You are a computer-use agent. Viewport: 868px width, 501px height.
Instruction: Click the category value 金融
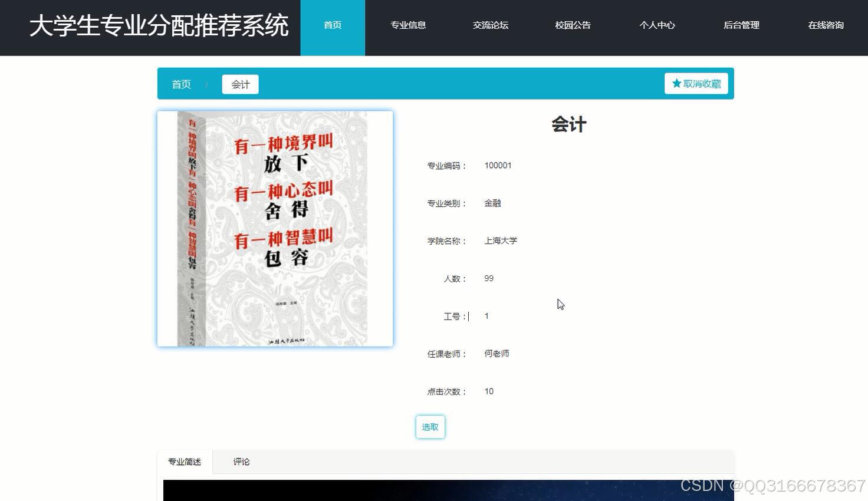[492, 203]
